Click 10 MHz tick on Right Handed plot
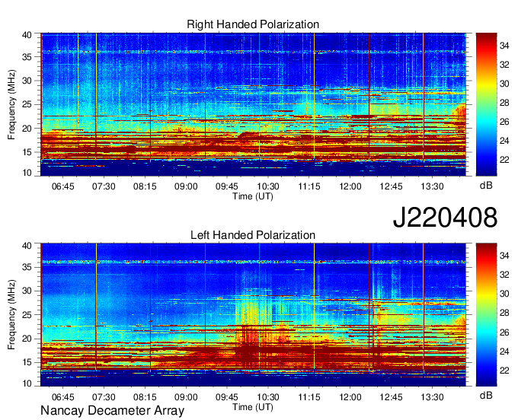The height and width of the screenshot is (420, 518). (x=27, y=173)
